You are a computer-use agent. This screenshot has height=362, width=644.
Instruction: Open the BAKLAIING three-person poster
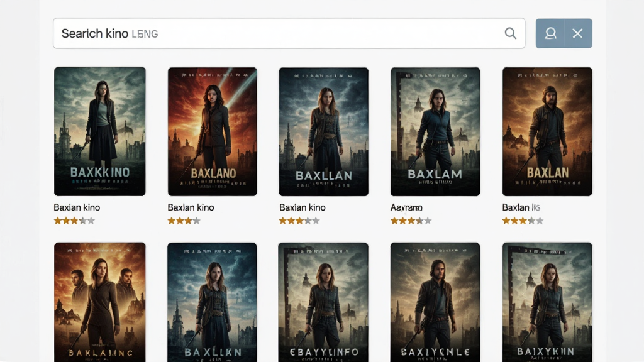coord(100,302)
